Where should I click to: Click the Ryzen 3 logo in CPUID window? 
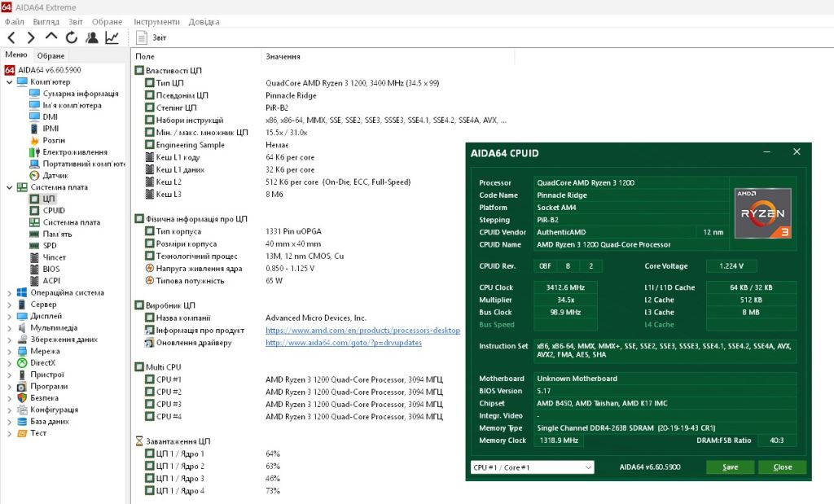tap(762, 213)
